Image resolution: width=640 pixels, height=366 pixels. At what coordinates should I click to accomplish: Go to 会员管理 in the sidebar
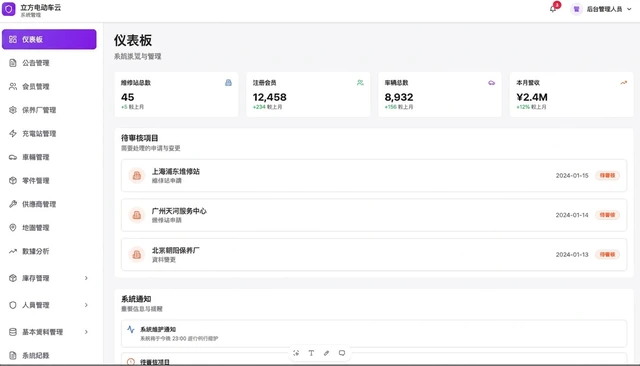[49, 87]
